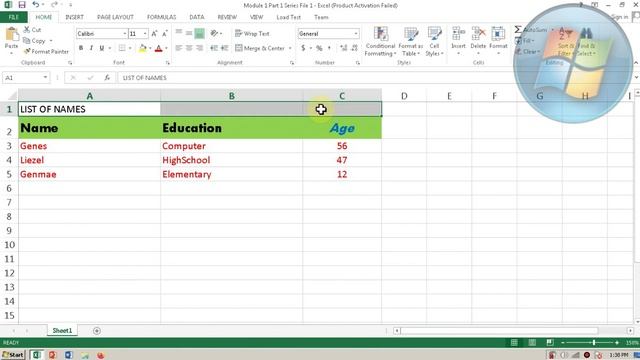This screenshot has width=640, height=360.
Task: Increase indent in Alignment group
Action: click(224, 48)
